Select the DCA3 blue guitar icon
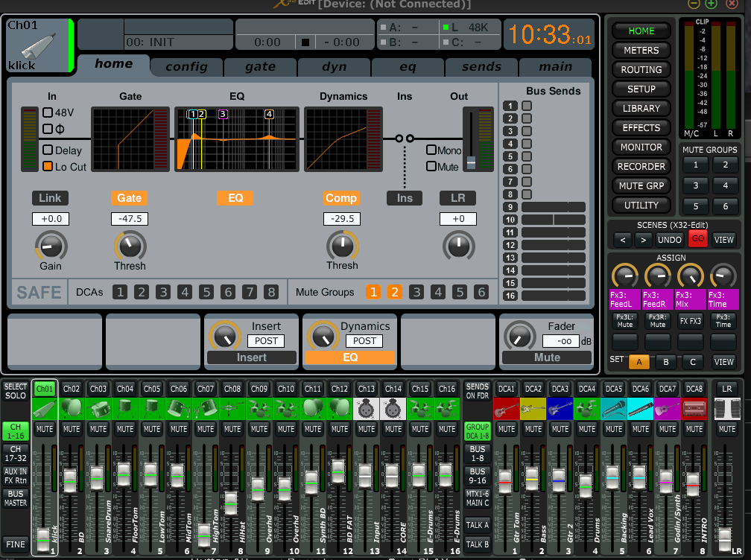The image size is (751, 560). pos(560,410)
